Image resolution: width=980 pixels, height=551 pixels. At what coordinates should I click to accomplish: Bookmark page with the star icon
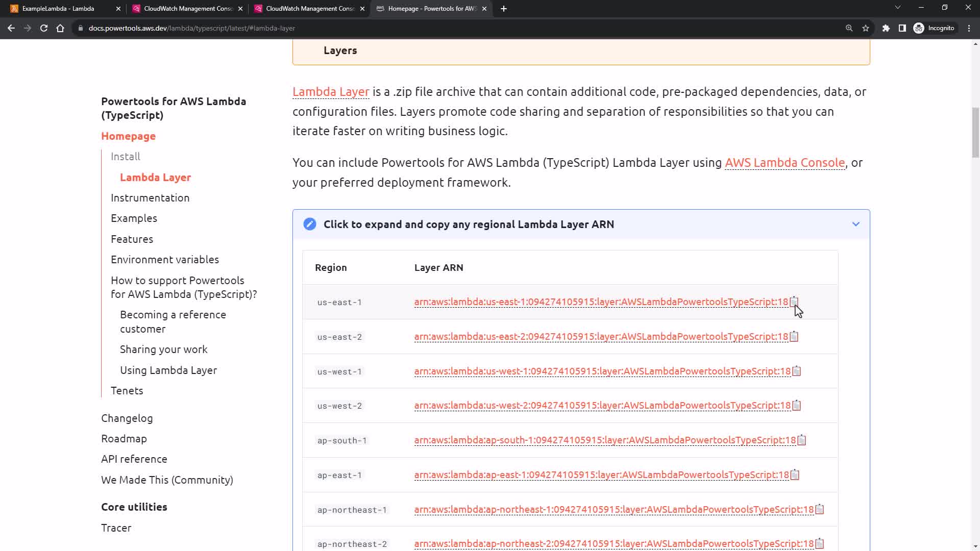[866, 28]
